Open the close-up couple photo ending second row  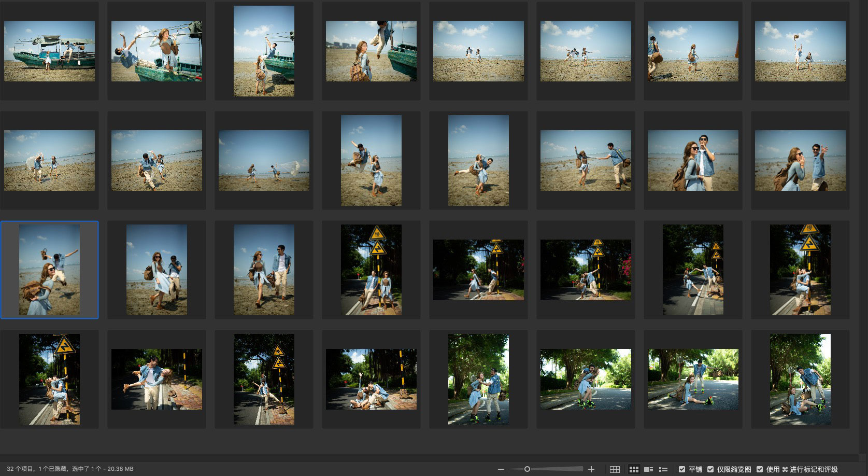800,160
